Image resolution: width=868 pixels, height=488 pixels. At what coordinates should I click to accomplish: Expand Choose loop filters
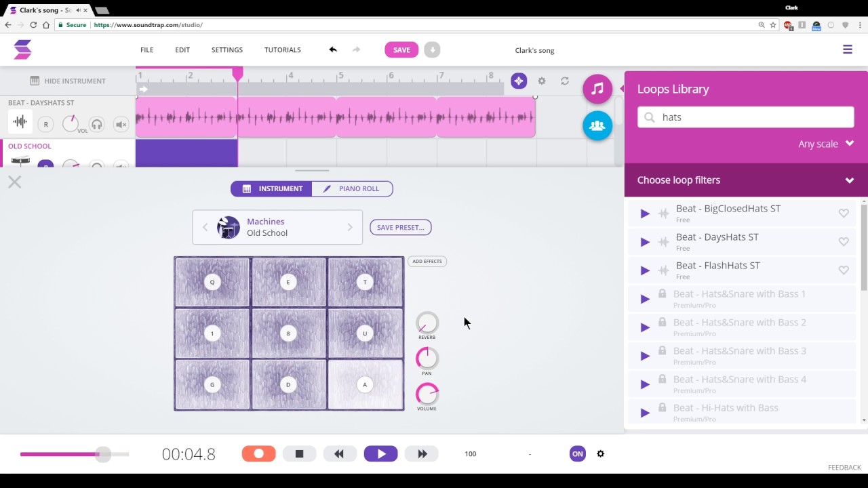746,180
